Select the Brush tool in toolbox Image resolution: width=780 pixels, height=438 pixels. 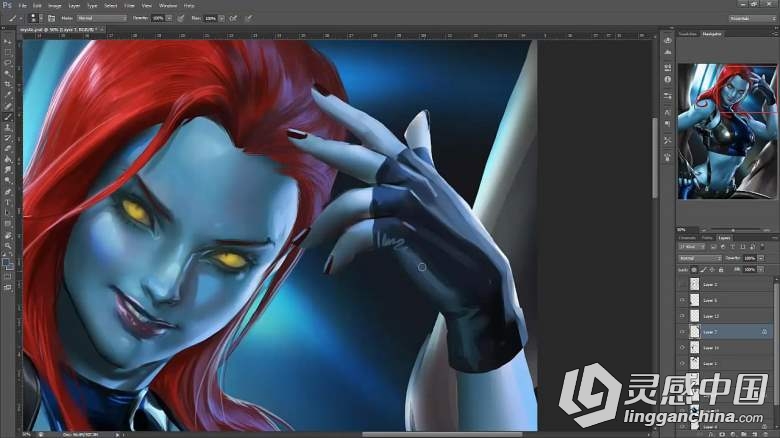point(7,117)
